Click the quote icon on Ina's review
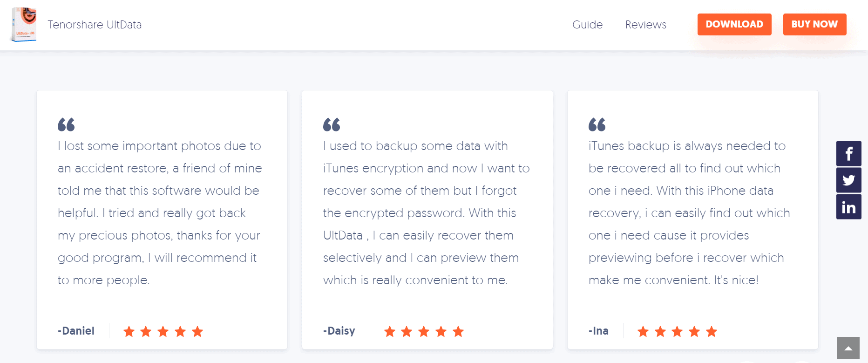Screen dimensions: 868x363 [597, 124]
